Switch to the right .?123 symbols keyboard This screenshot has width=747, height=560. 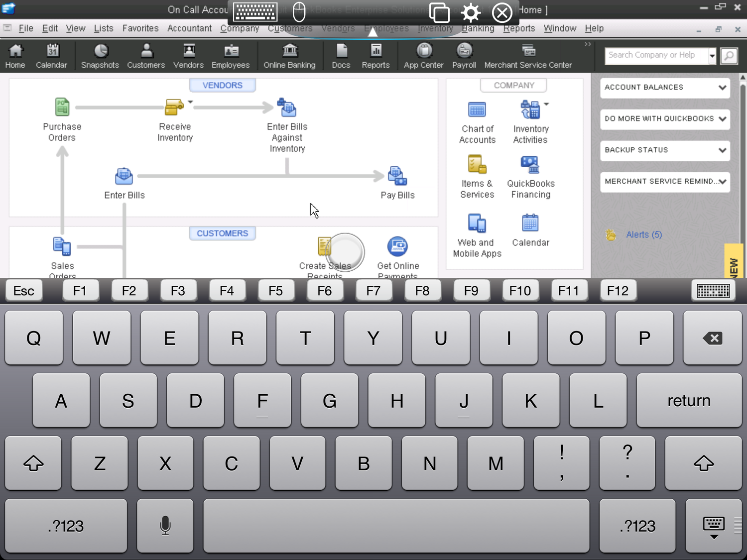[637, 526]
